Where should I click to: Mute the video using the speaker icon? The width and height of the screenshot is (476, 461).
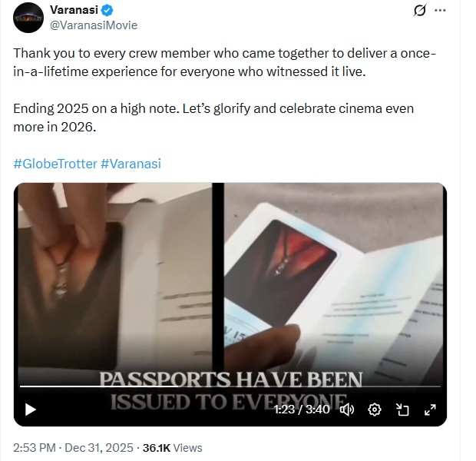click(x=347, y=410)
